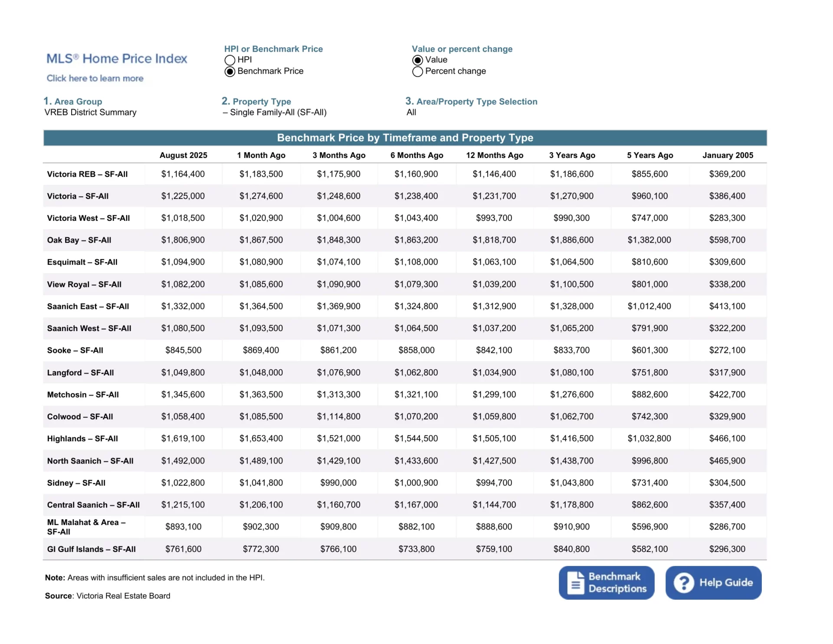Click the question mark Help Guide icon

point(684,583)
